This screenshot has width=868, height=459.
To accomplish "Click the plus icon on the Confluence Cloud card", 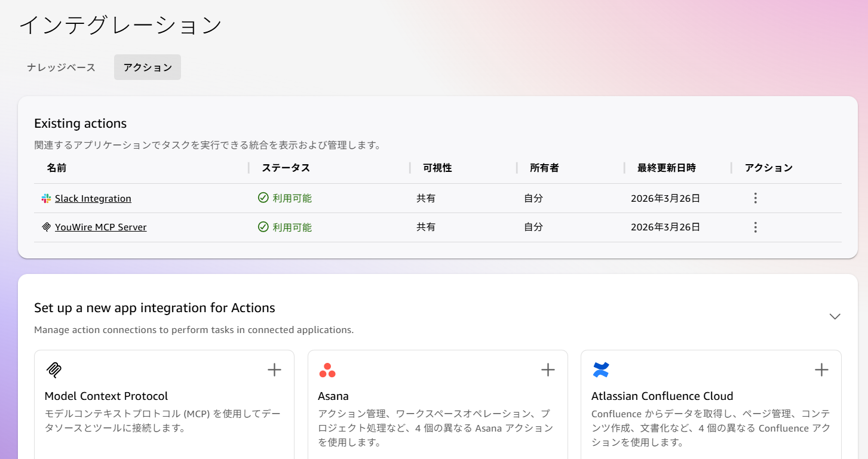I will (x=821, y=370).
